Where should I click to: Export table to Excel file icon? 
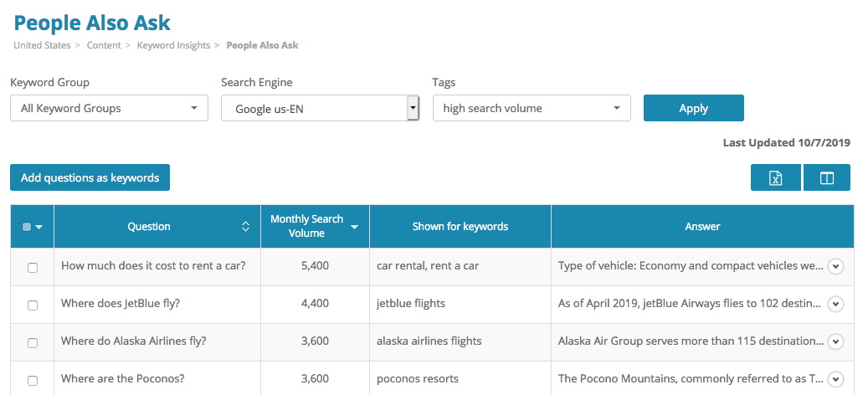click(776, 177)
